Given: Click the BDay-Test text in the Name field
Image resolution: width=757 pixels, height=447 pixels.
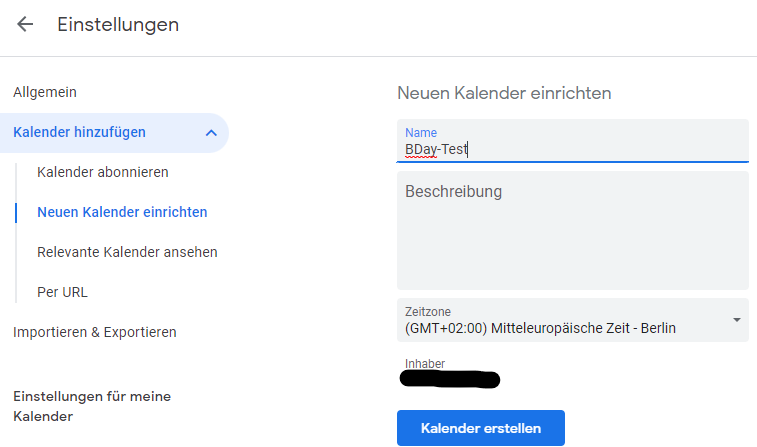Looking at the screenshot, I should click(437, 150).
